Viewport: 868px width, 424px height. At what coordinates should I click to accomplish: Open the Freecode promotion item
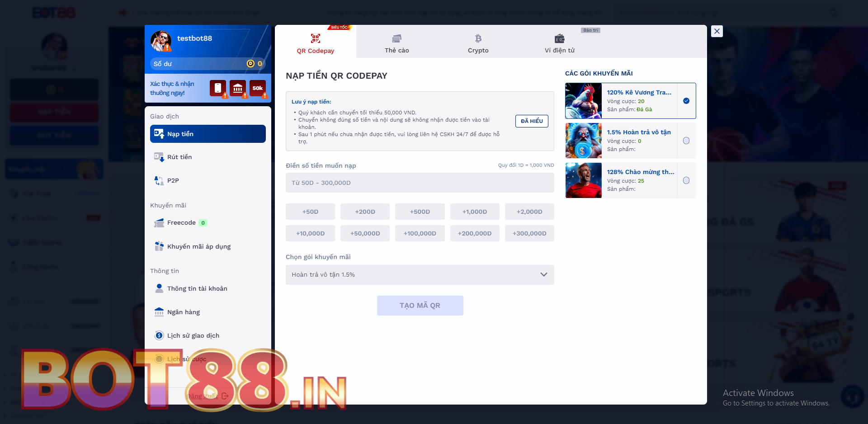tap(181, 223)
